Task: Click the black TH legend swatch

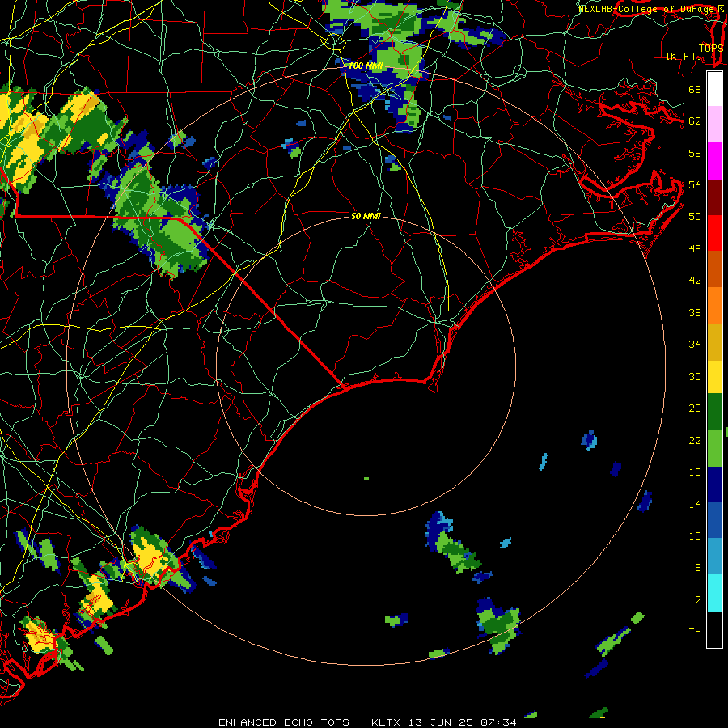Action: 714,629
